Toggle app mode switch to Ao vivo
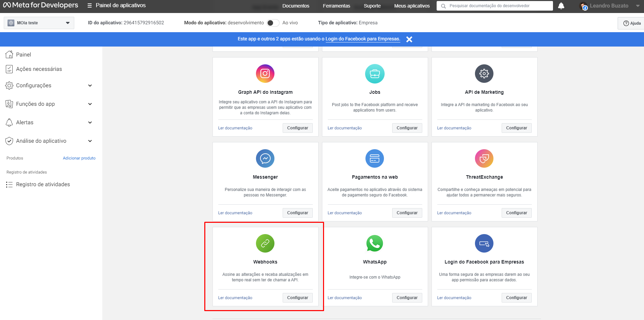 (273, 23)
